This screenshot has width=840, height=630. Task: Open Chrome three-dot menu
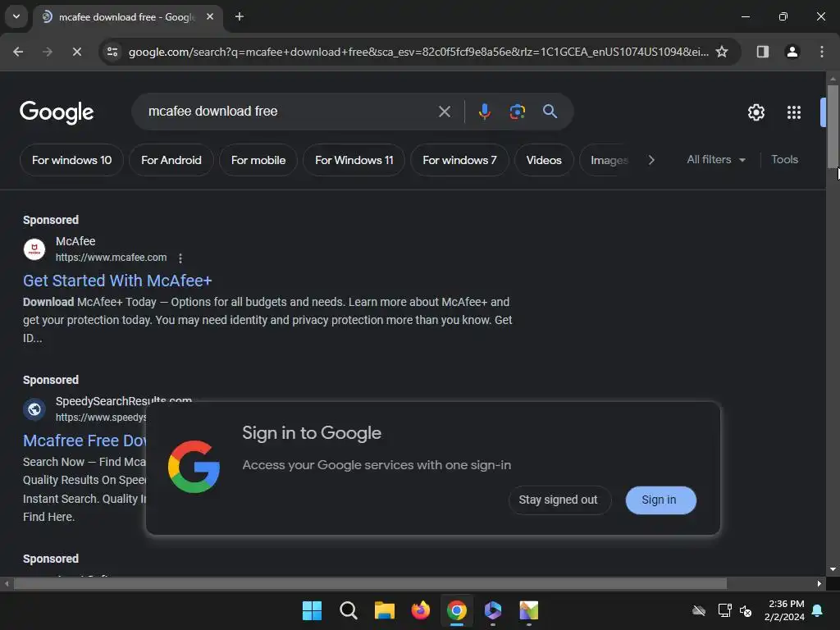click(x=822, y=52)
